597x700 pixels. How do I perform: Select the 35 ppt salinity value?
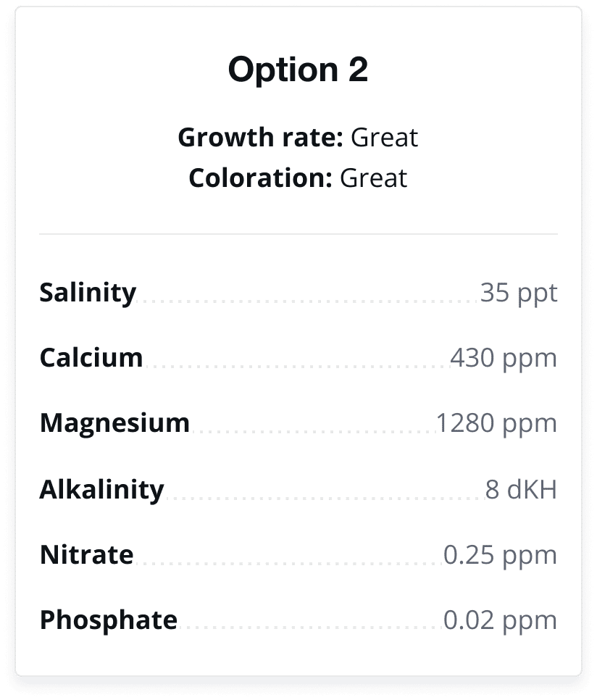click(519, 293)
